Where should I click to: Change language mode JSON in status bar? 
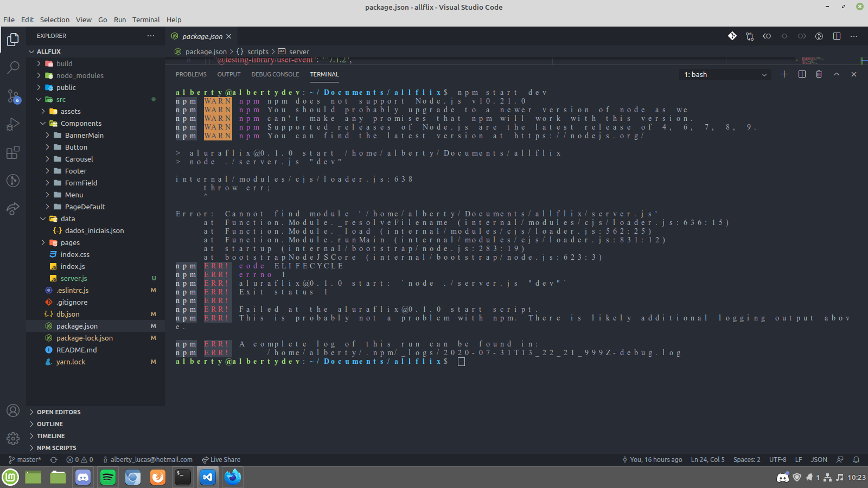point(819,460)
